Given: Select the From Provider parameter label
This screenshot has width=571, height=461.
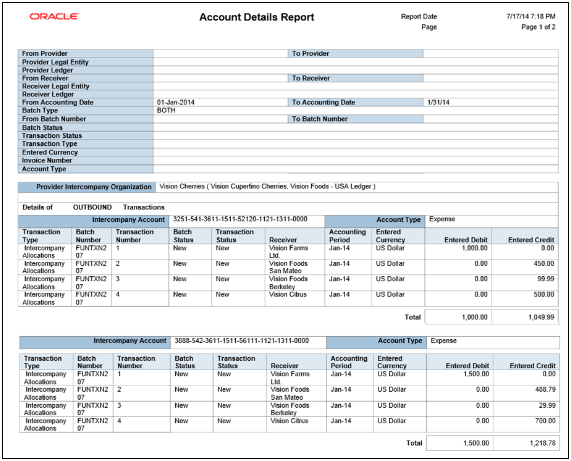Looking at the screenshot, I should point(45,54).
